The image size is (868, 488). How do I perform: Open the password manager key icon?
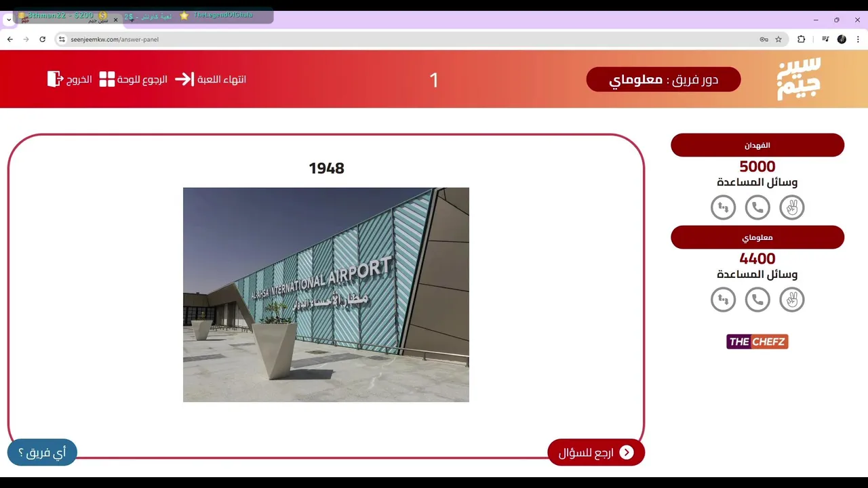tap(764, 39)
